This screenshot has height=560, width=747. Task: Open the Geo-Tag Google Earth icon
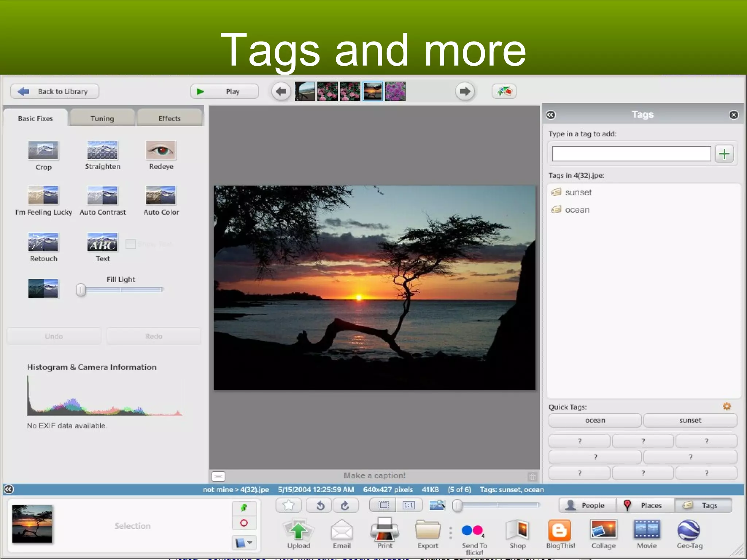689,530
